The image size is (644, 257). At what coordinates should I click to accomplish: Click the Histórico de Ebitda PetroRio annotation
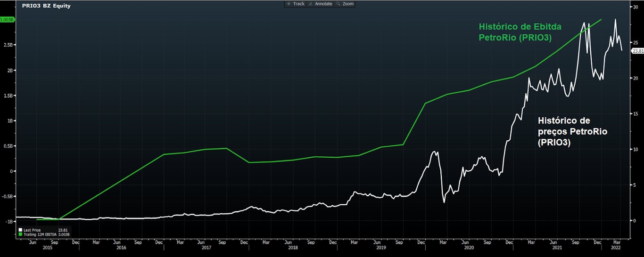pyautogui.click(x=520, y=32)
